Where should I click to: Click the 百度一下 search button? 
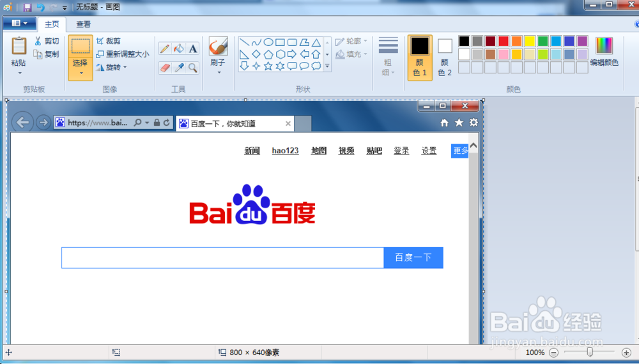tap(413, 257)
